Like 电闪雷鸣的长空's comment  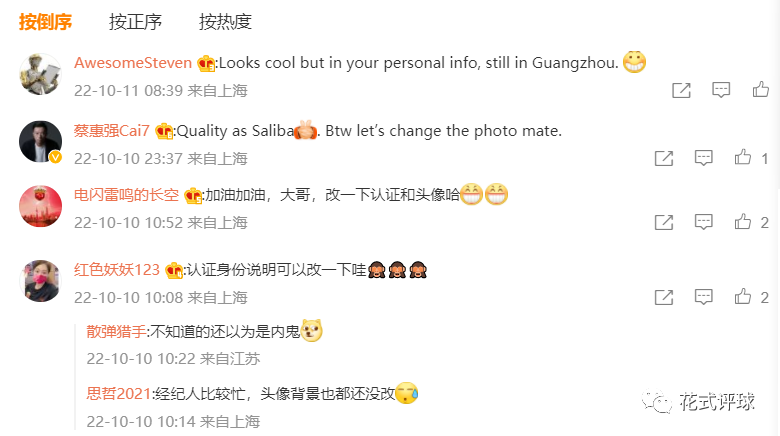point(743,221)
